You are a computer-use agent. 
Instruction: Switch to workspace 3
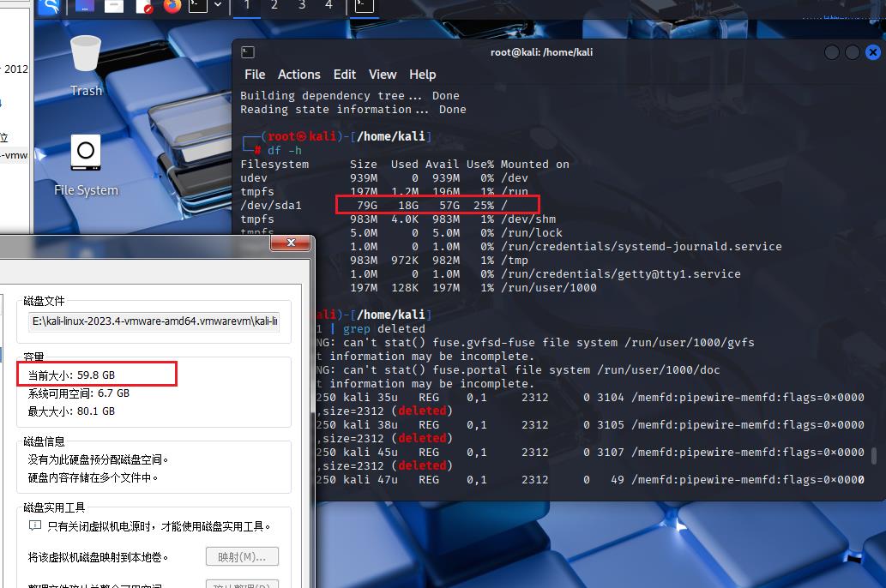(302, 6)
